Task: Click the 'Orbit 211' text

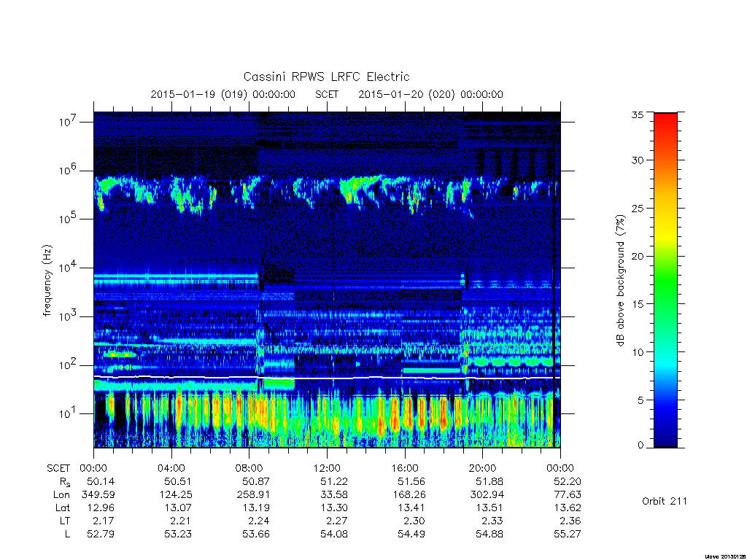Action: point(664,501)
